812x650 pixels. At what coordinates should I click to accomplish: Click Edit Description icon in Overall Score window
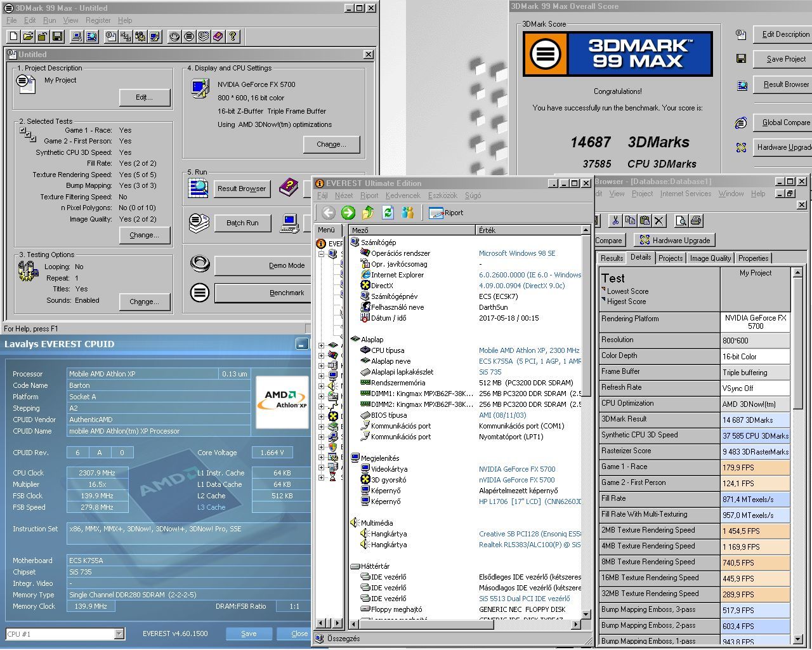click(741, 34)
